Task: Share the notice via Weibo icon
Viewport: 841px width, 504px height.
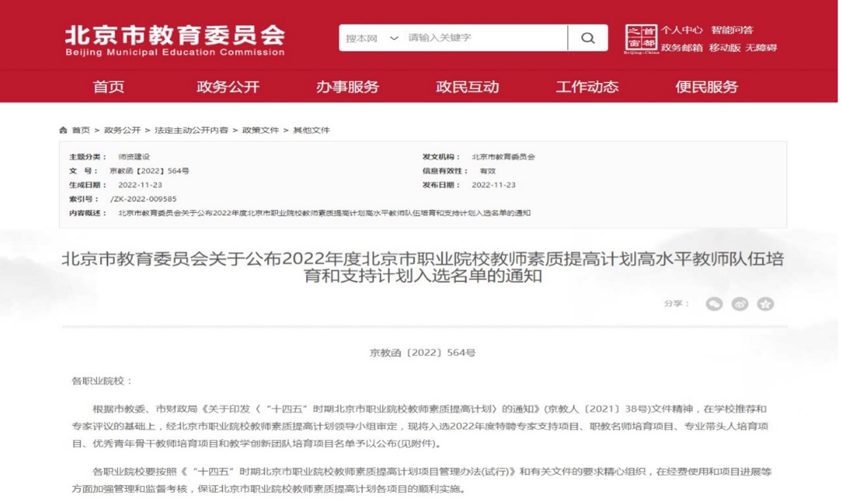Action: pos(740,304)
